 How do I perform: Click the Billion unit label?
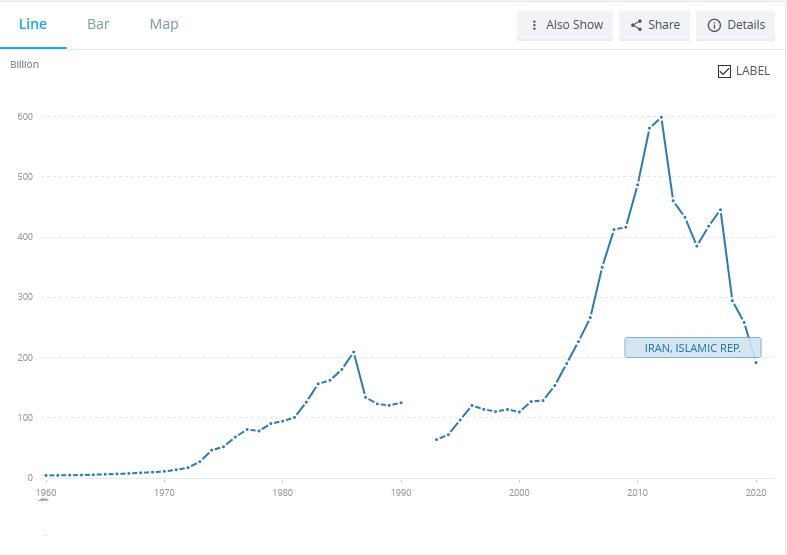[x=25, y=65]
